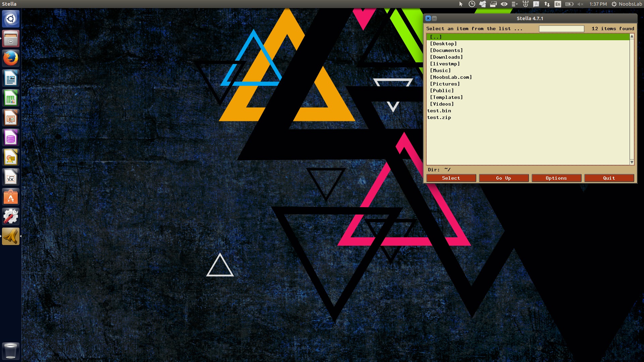
Task: Click the Go Up button
Action: click(x=503, y=178)
